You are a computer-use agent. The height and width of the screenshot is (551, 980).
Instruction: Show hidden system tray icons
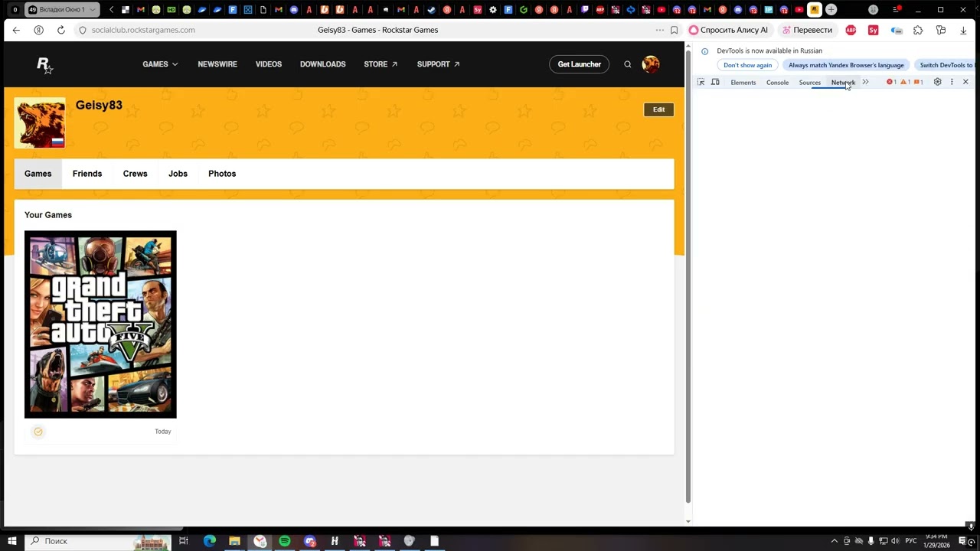833,541
